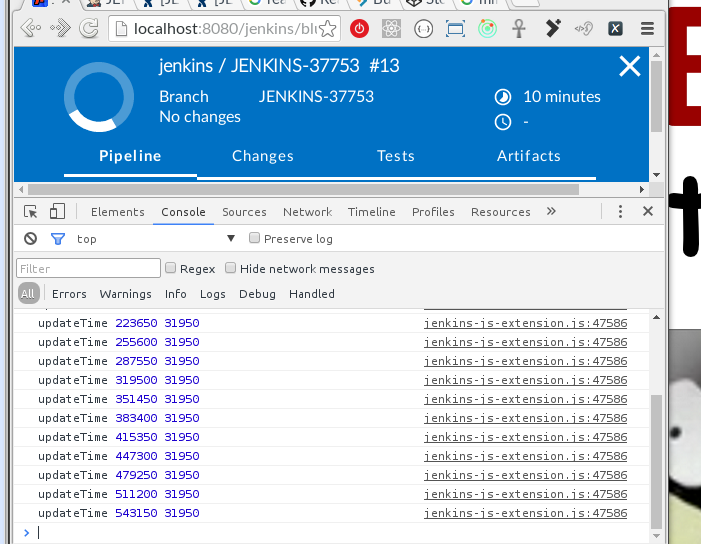This screenshot has height=544, width=701.
Task: Check the Regex filter option
Action: coord(171,268)
